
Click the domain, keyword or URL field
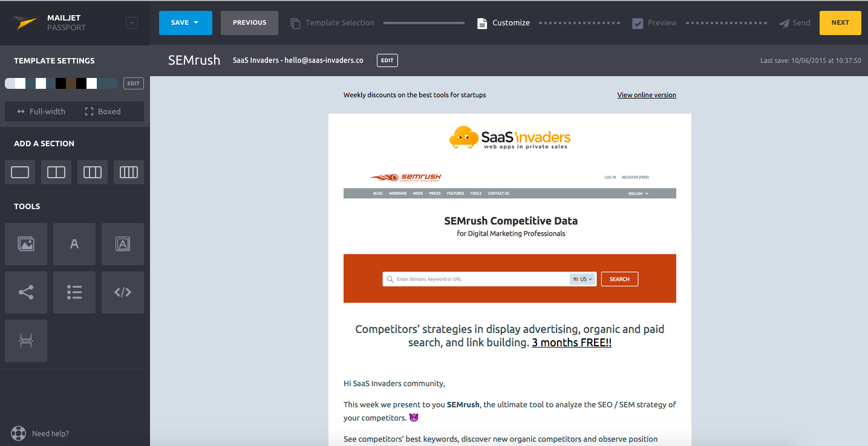pos(476,279)
